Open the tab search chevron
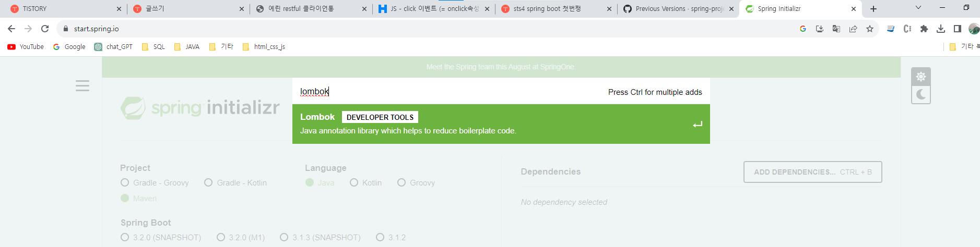This screenshot has width=980, height=247. click(918, 8)
